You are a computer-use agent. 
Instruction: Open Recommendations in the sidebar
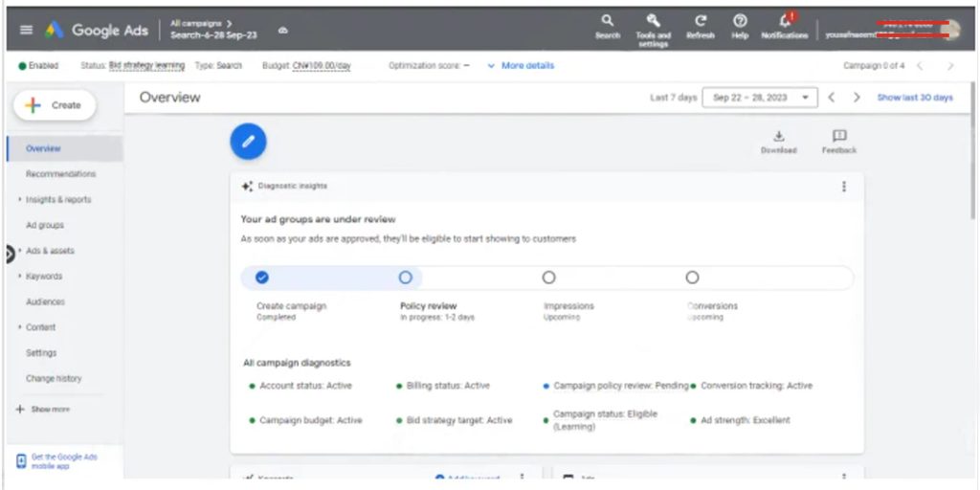pos(61,174)
